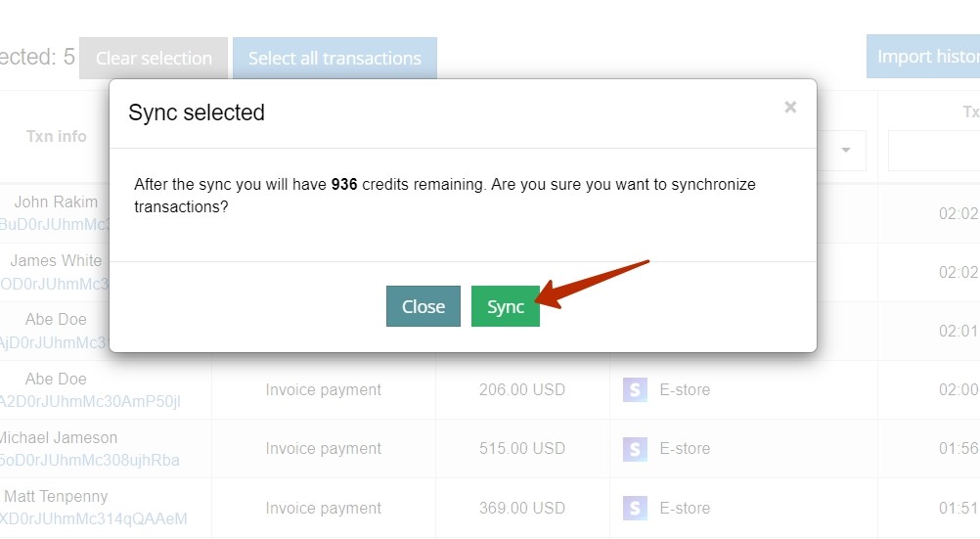
Task: Click the filter input field at right
Action: tap(934, 150)
